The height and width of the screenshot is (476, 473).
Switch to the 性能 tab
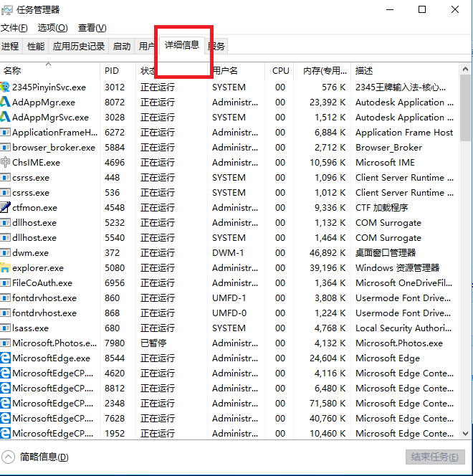coord(36,46)
